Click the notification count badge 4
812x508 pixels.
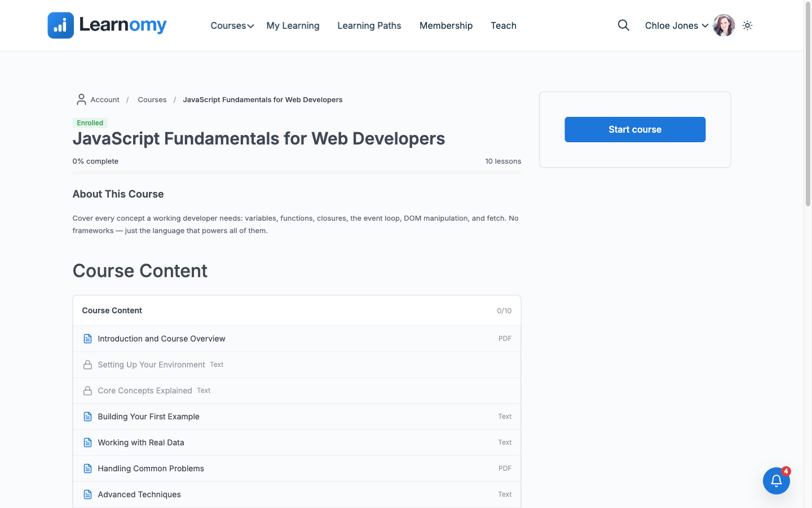point(786,471)
